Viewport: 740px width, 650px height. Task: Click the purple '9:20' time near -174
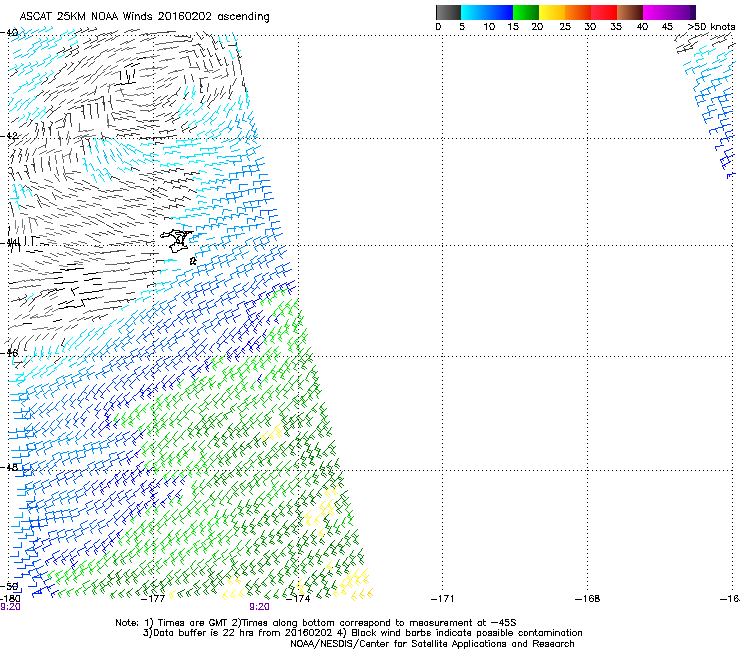coord(259,607)
